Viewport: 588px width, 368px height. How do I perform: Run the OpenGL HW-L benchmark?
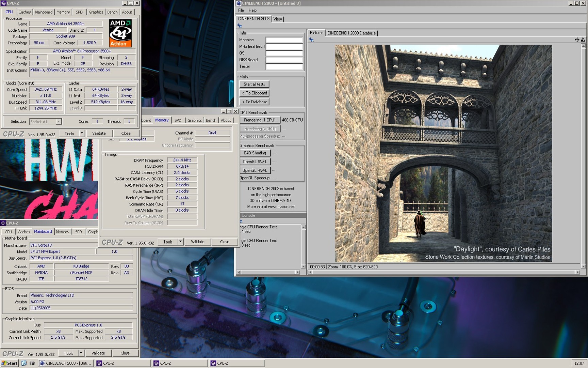pyautogui.click(x=255, y=170)
